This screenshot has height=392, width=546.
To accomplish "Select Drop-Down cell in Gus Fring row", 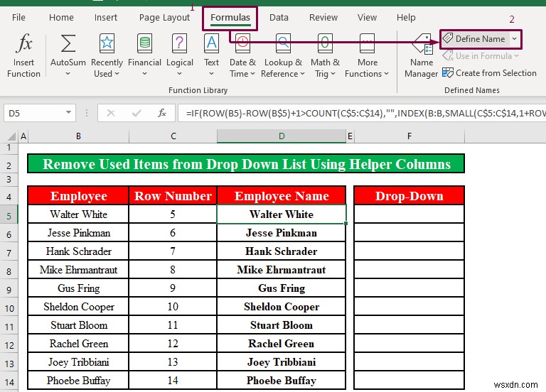I will 409,288.
